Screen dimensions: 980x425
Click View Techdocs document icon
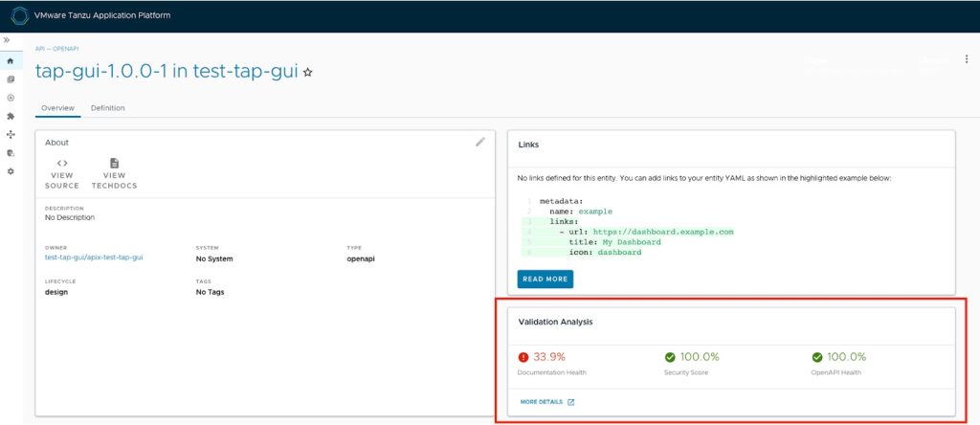115,163
